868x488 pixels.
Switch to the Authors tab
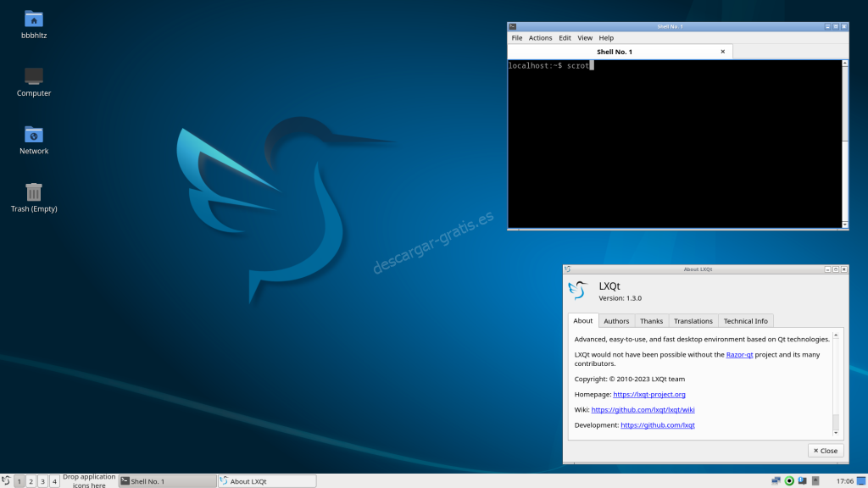click(616, 321)
